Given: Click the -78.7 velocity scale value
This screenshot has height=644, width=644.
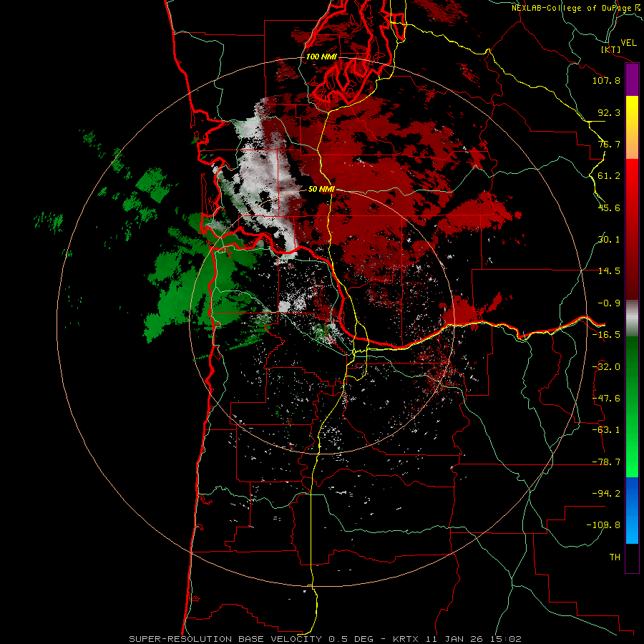Looking at the screenshot, I should pyautogui.click(x=606, y=462).
